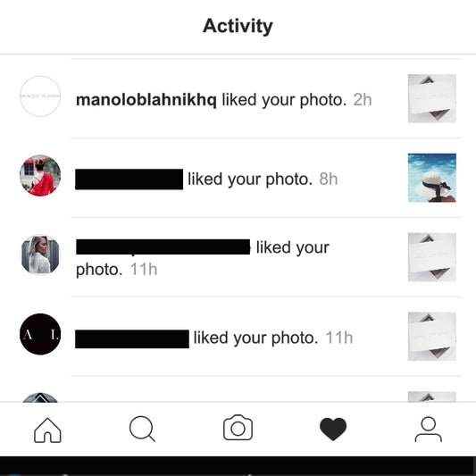
Task: Open the Search magnifier icon
Action: pyautogui.click(x=142, y=429)
